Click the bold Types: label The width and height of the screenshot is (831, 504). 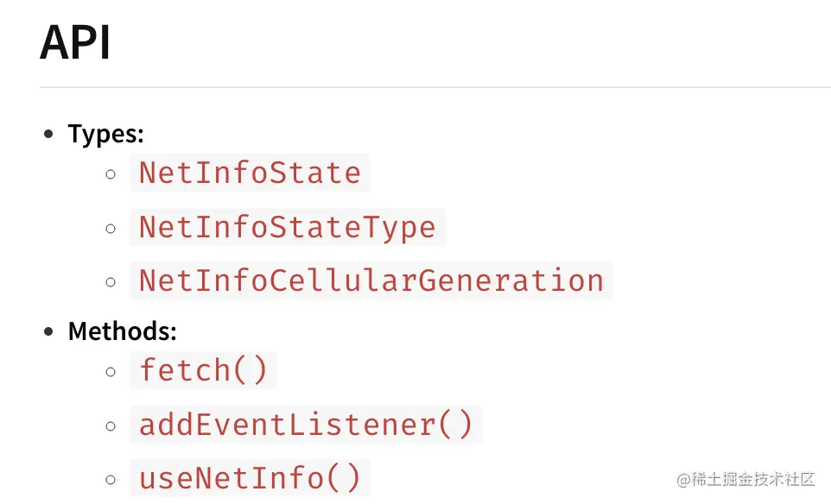pos(105,134)
